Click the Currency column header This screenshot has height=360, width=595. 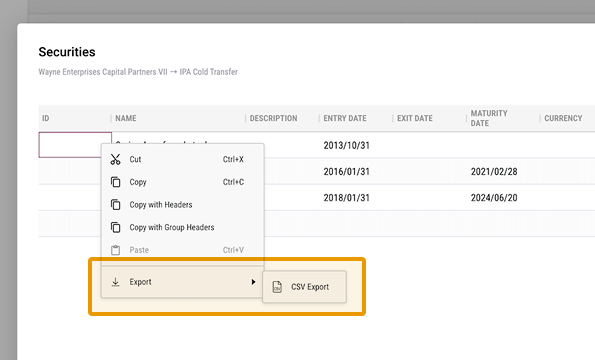coord(563,118)
